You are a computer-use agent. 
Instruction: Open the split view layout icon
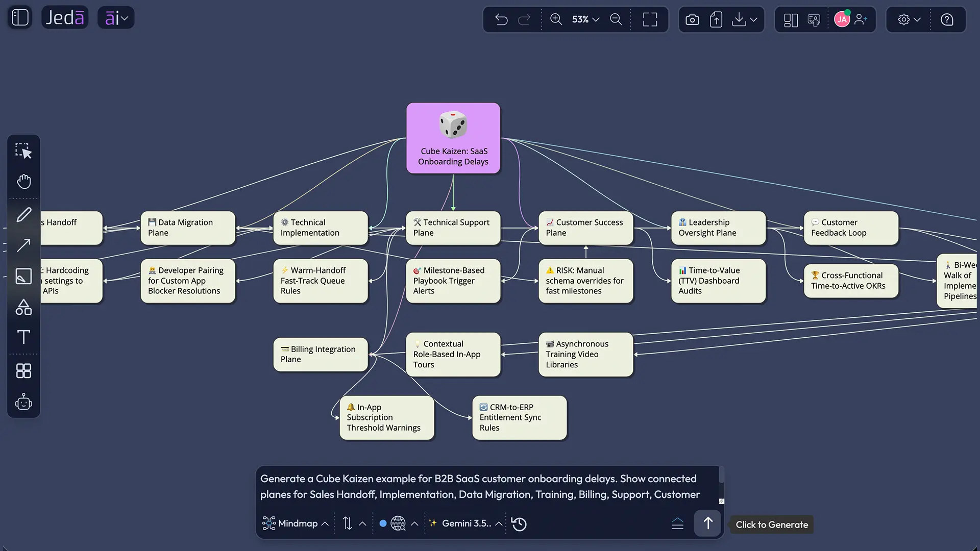pos(791,19)
